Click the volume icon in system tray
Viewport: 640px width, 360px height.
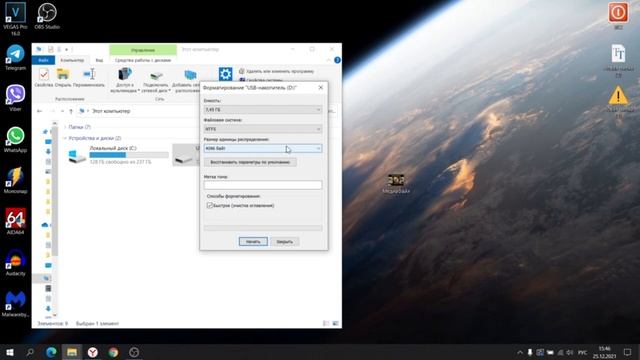click(x=570, y=352)
